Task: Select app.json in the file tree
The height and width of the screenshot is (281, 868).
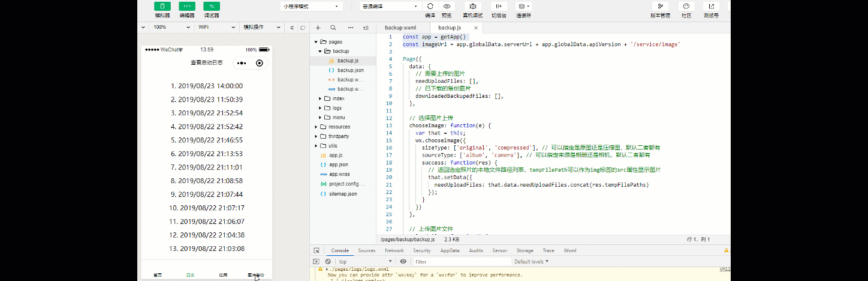Action: [x=344, y=165]
